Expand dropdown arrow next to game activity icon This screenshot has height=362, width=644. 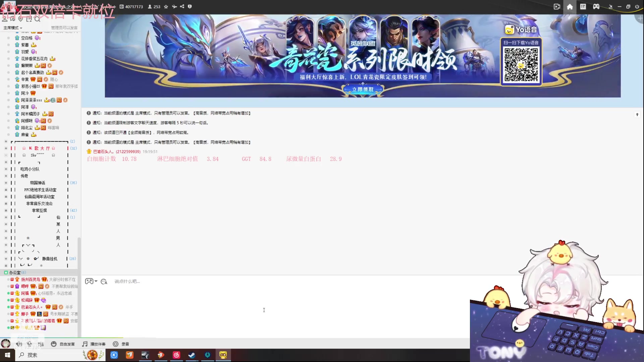[x=96, y=281]
